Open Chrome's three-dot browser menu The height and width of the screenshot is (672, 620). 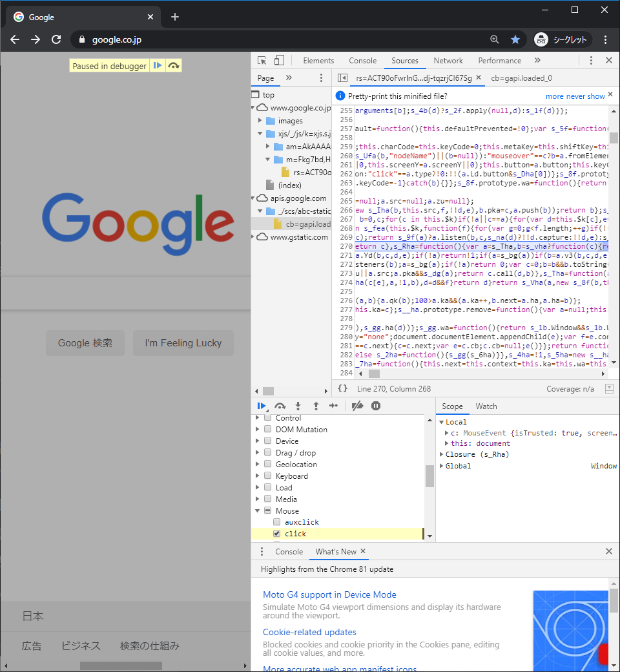tap(605, 39)
